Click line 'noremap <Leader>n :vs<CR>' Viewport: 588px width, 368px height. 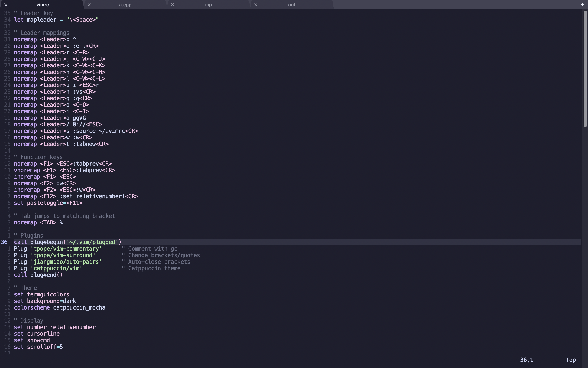click(x=55, y=92)
